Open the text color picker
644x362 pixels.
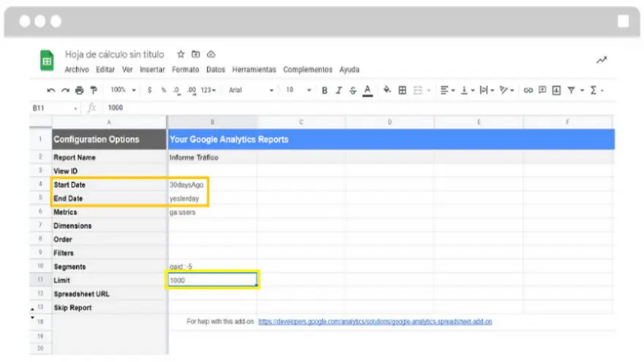point(367,91)
